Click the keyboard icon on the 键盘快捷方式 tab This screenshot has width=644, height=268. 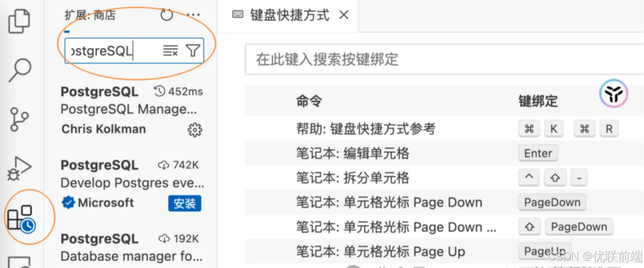[x=238, y=15]
